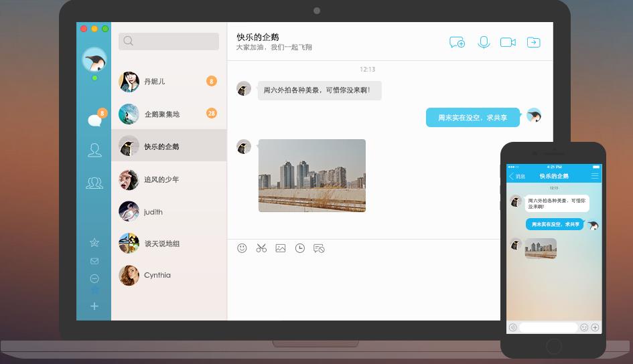Open emoji picker in desktop chat toolbar
The image size is (633, 364).
coord(242,248)
